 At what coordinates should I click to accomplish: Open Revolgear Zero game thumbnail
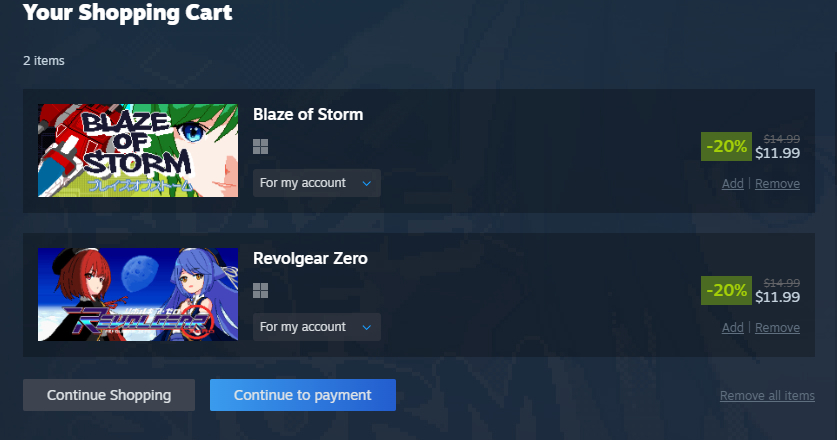pos(138,294)
